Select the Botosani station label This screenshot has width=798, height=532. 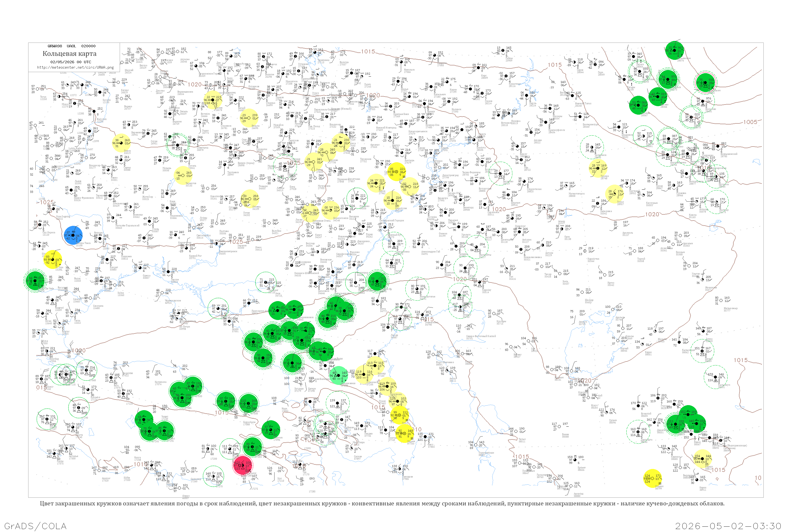coord(99,233)
